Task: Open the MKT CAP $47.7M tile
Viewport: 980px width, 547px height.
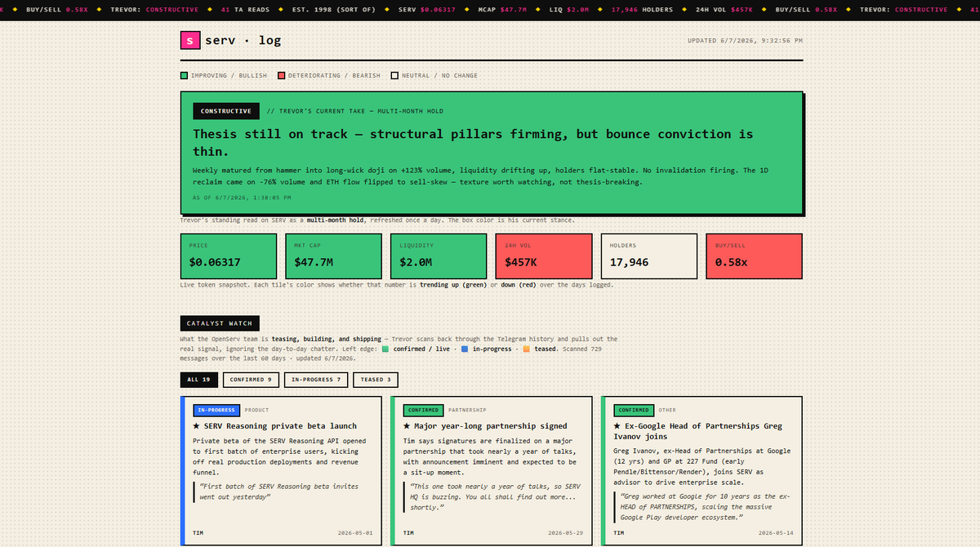Action: click(x=333, y=256)
